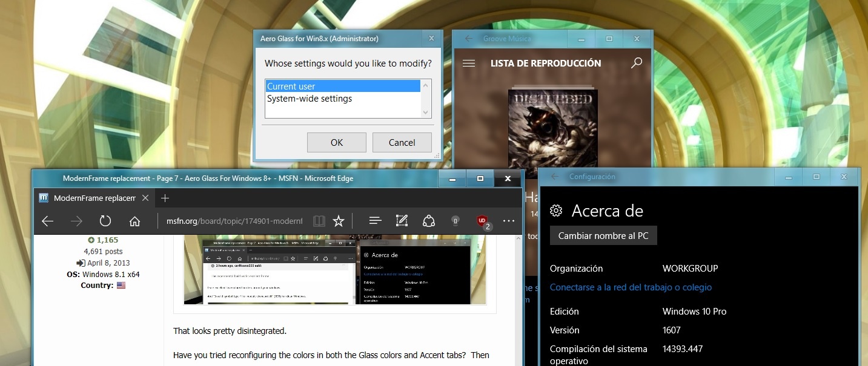Select Current user in the list

click(x=342, y=87)
